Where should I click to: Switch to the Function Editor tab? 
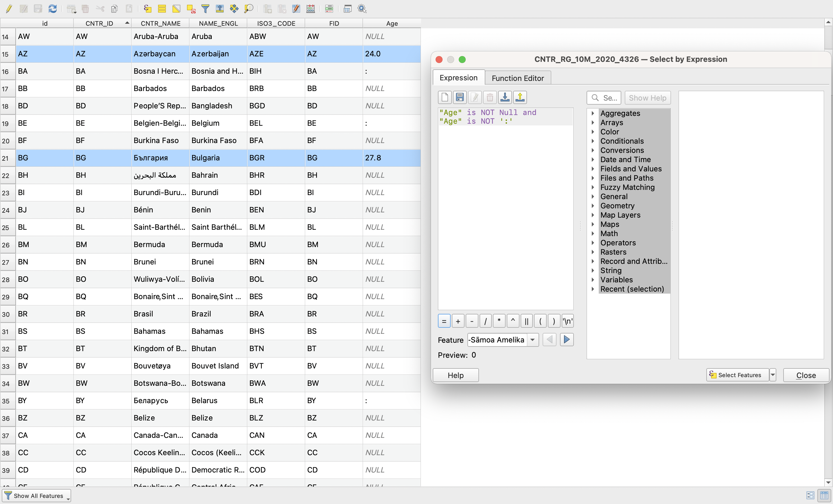click(x=517, y=78)
